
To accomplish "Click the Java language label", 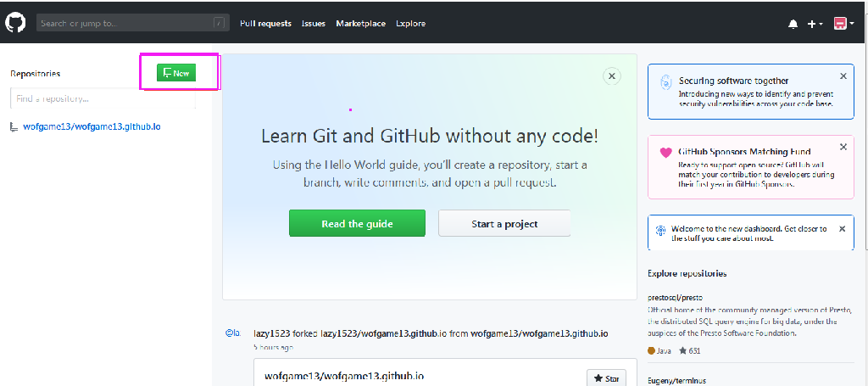I will tap(659, 350).
